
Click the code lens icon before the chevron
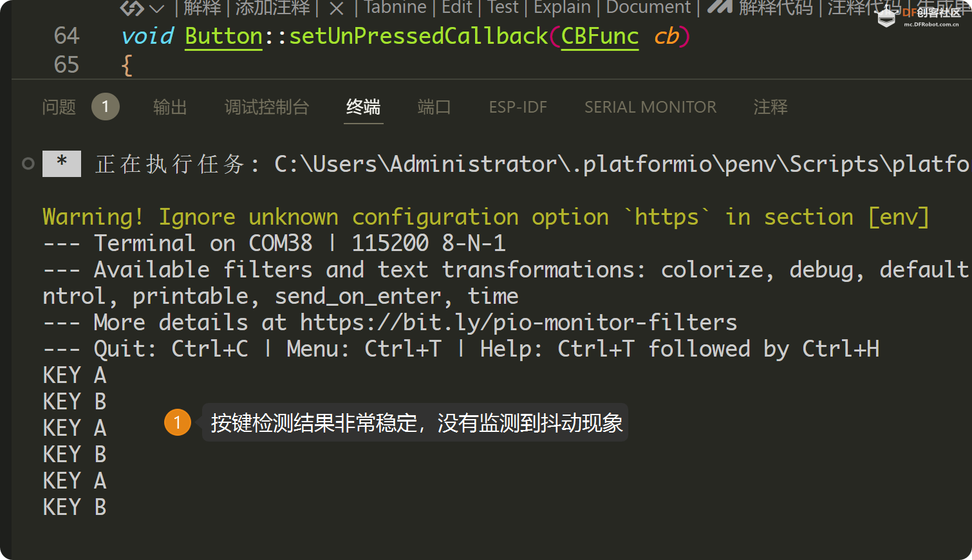point(132,8)
